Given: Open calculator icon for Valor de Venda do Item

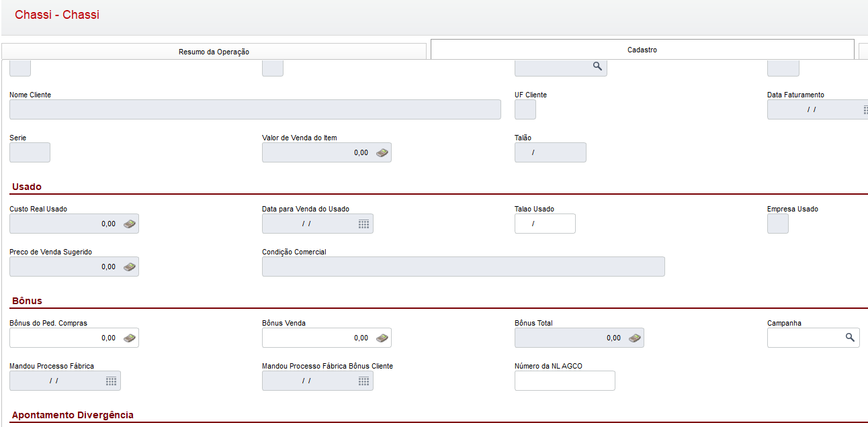Looking at the screenshot, I should click(382, 152).
